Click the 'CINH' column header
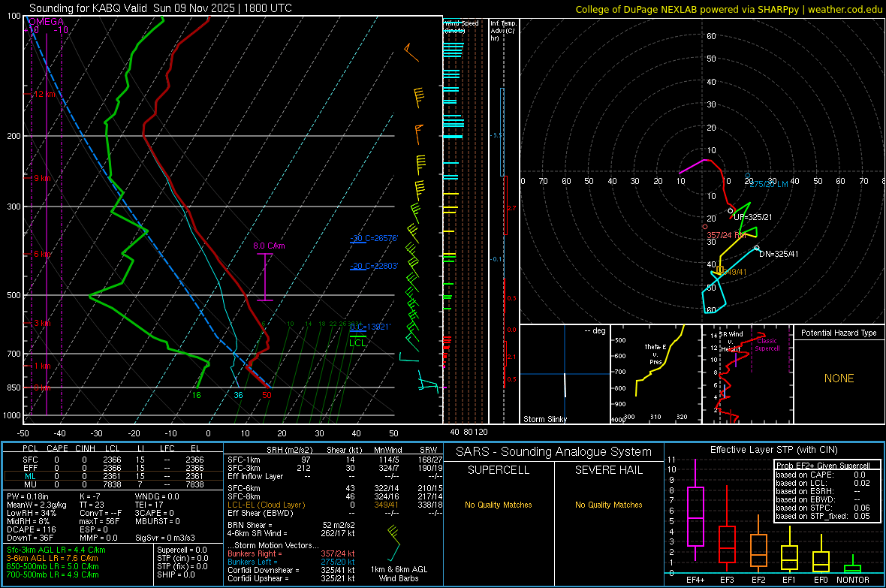 coord(86,448)
